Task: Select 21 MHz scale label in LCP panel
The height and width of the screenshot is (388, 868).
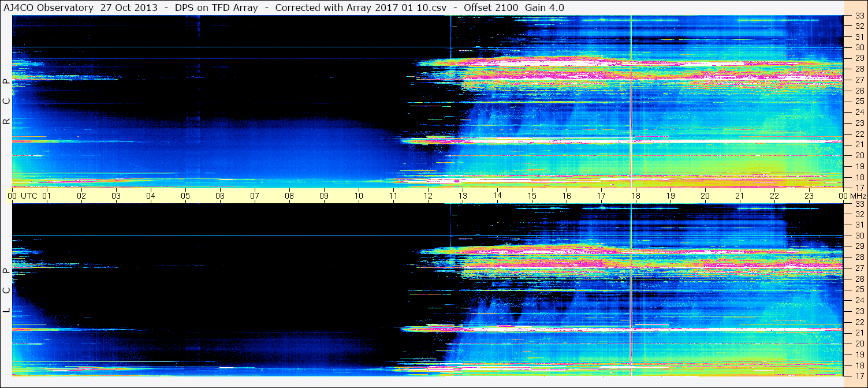Action: click(859, 333)
